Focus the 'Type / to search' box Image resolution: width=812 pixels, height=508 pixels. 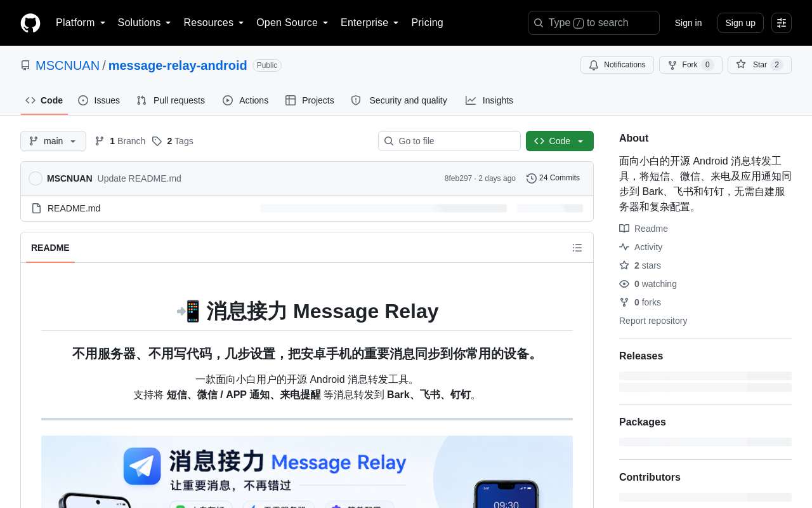594,23
